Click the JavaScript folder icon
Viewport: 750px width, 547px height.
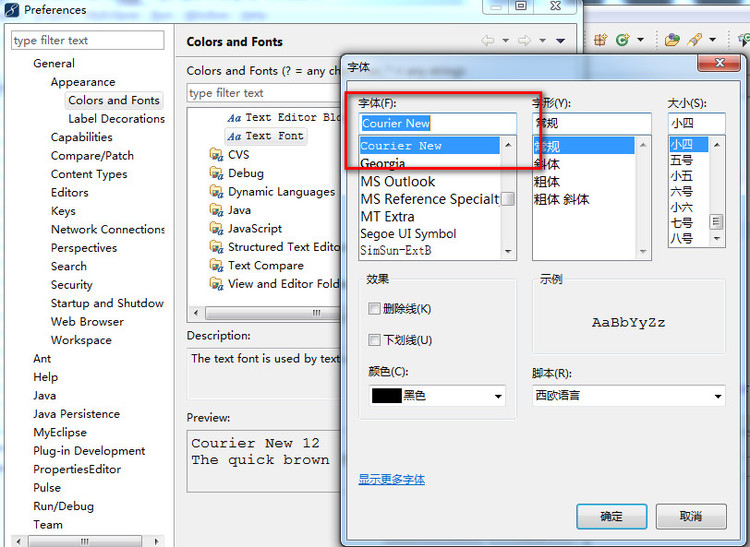[216, 229]
